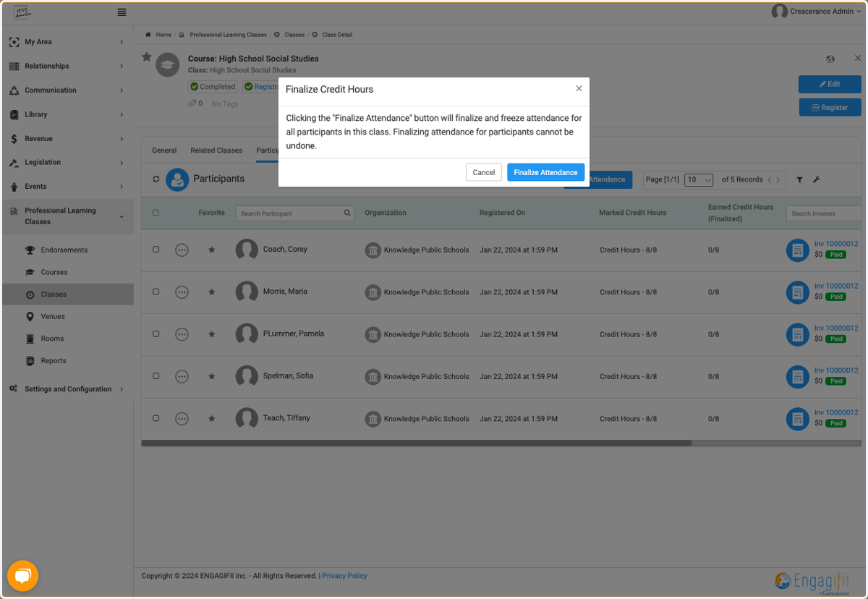Open the Privacy Policy link

click(x=344, y=576)
